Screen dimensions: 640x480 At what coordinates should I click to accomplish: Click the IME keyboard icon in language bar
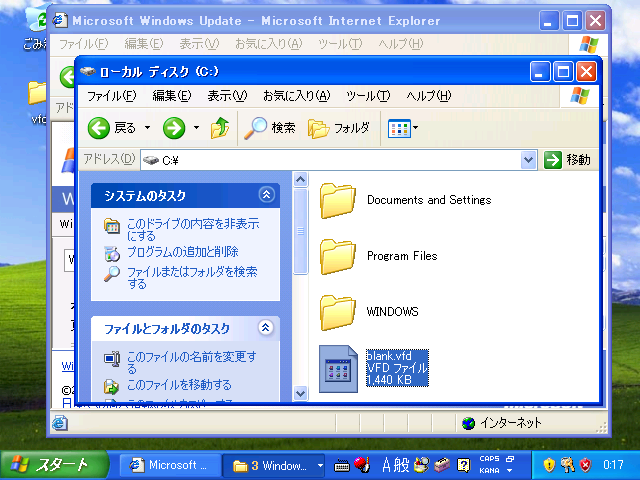(342, 465)
